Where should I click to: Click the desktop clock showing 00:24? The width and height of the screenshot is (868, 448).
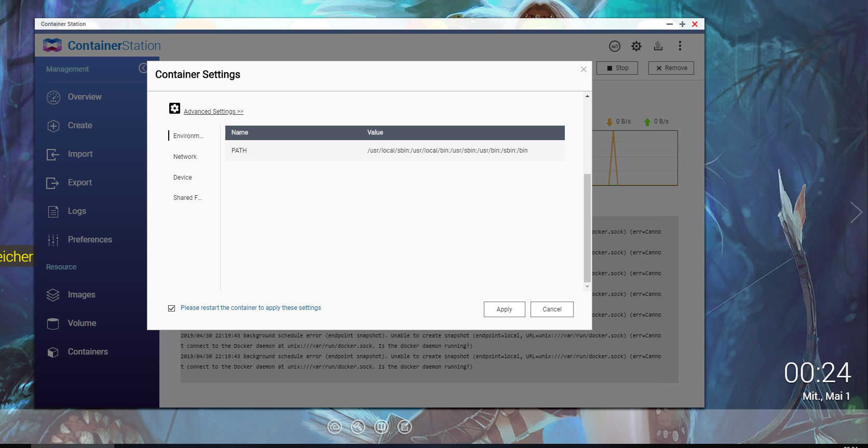[817, 373]
